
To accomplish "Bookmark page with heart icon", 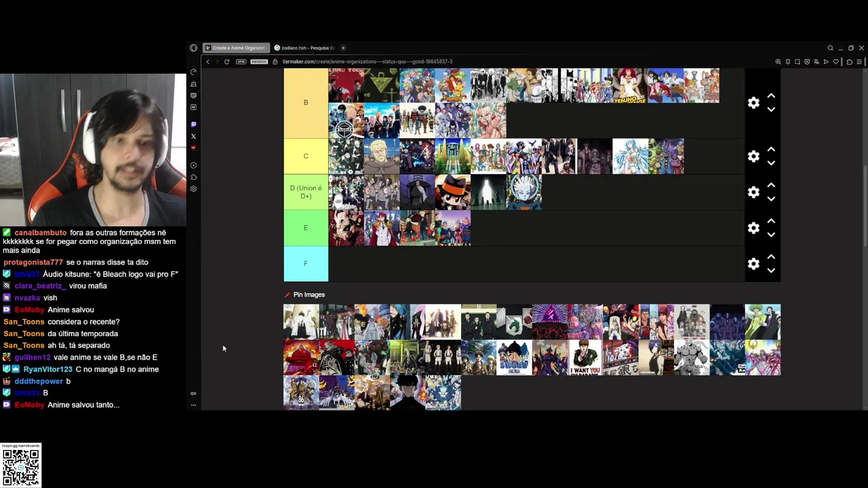I will [x=836, y=62].
